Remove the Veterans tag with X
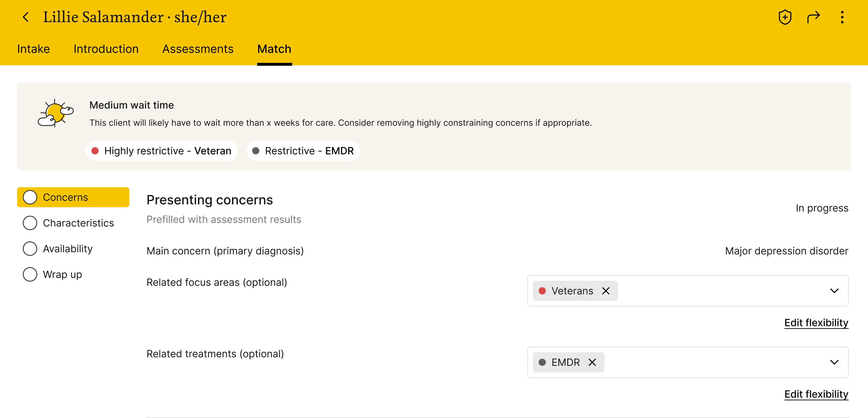The image size is (868, 418). (606, 291)
